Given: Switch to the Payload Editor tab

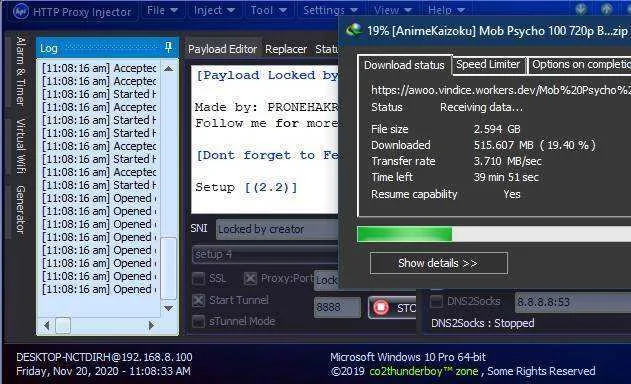Looking at the screenshot, I should pos(222,49).
